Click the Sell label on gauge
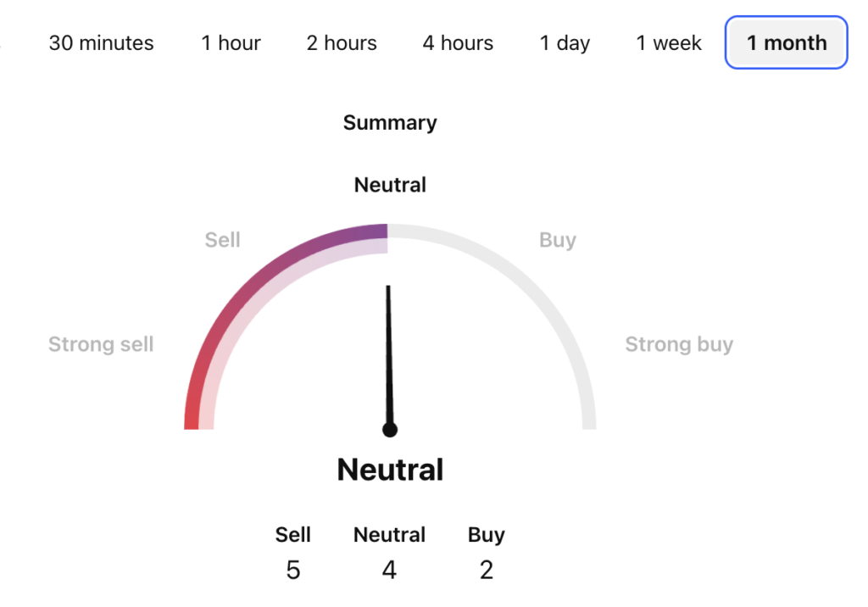The height and width of the screenshot is (607, 868). 223,240
